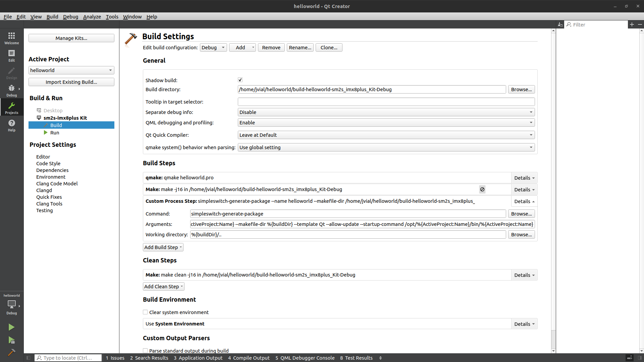Click the locate input field at bottom
644x362 pixels.
[68, 358]
